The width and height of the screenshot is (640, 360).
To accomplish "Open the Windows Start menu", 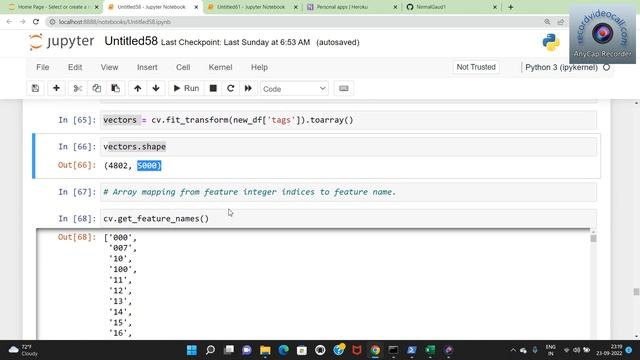I will (191, 350).
